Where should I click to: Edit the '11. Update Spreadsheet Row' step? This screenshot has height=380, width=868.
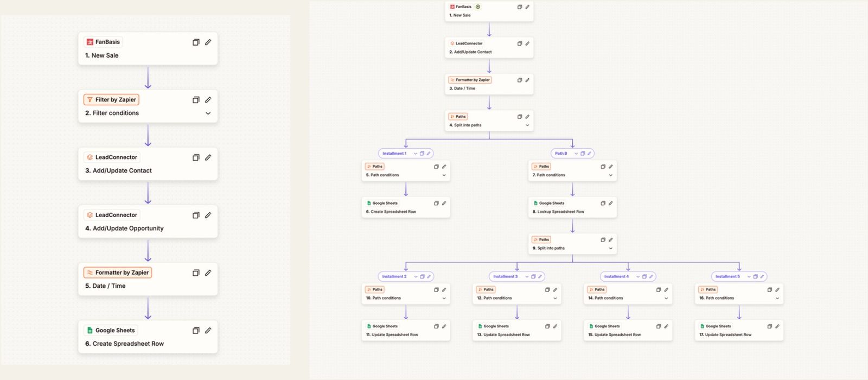tap(444, 326)
